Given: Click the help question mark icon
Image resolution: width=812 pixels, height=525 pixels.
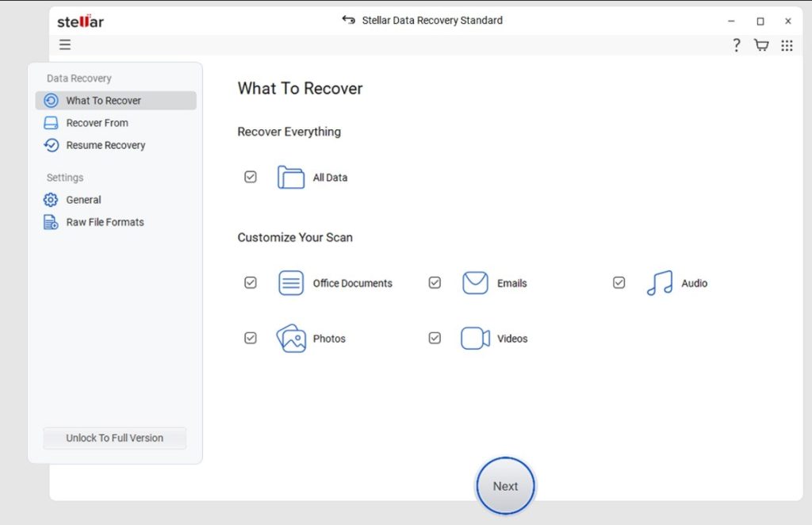Looking at the screenshot, I should click(736, 45).
